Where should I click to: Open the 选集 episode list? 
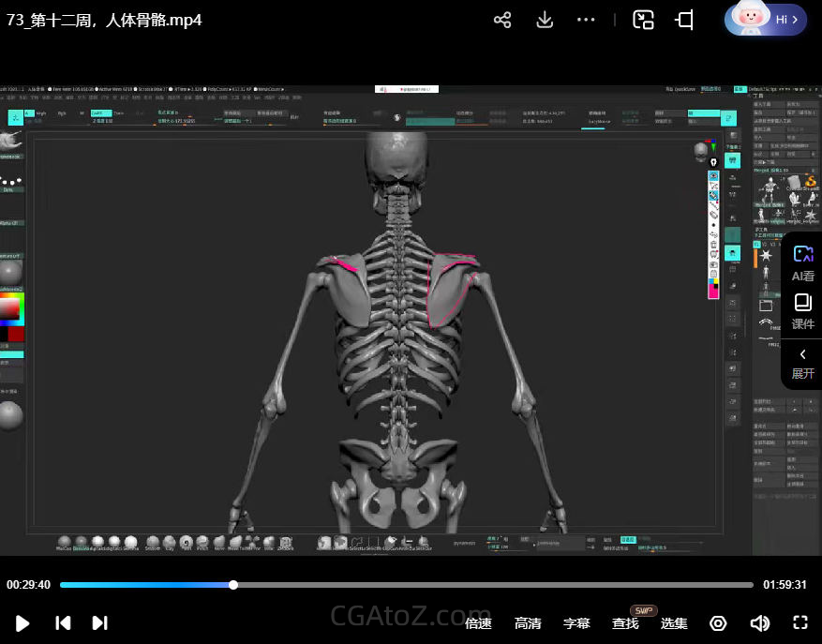click(x=674, y=623)
